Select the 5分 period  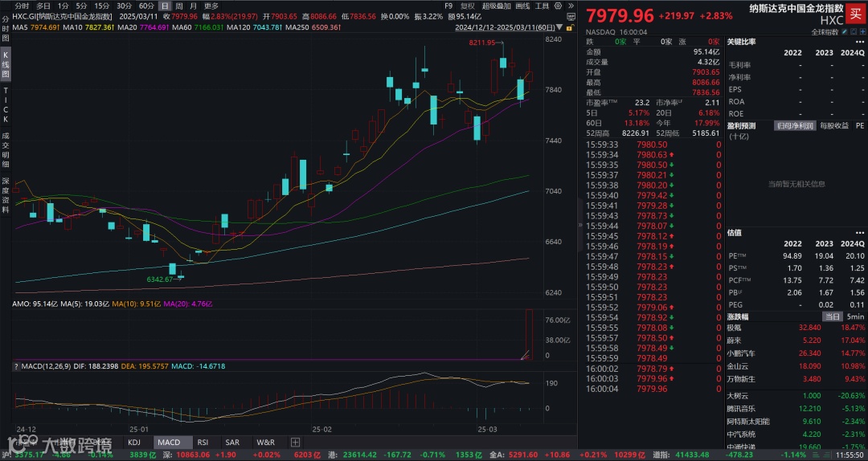click(x=81, y=6)
